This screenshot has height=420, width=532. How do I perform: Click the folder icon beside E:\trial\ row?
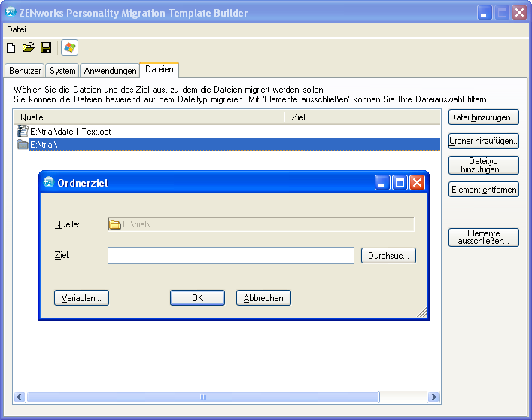click(x=23, y=145)
